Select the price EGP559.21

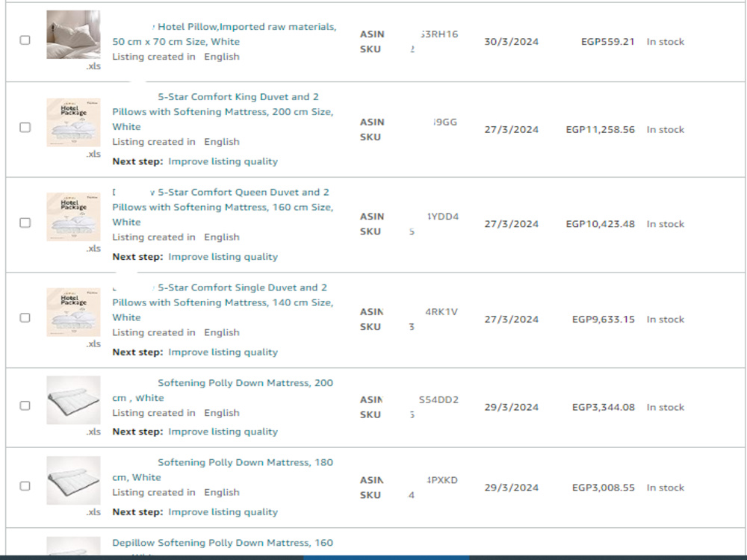tap(608, 42)
